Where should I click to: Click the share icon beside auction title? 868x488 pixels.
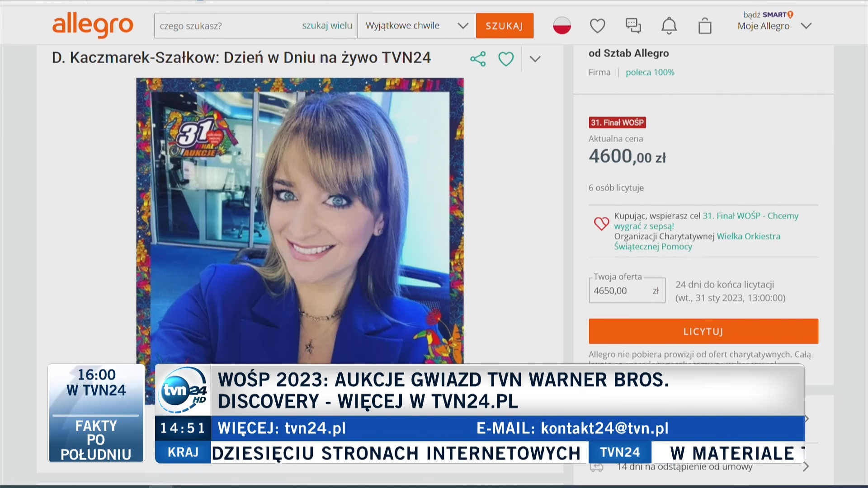(x=478, y=59)
